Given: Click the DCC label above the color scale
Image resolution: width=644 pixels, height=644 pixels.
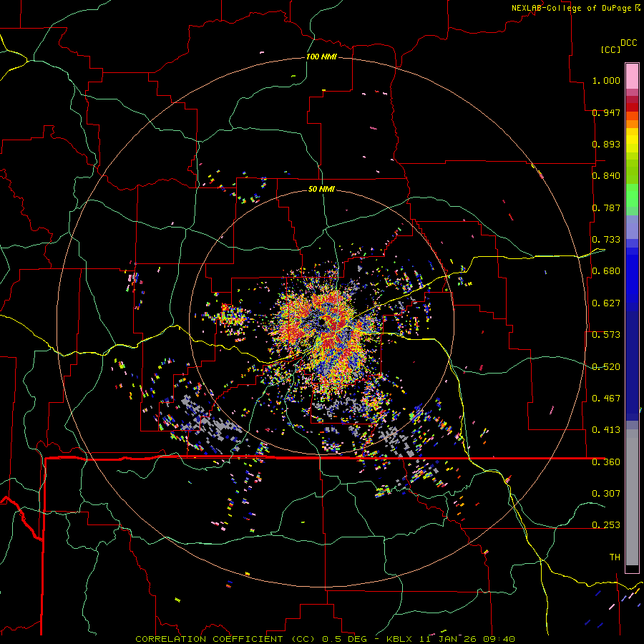Looking at the screenshot, I should point(629,43).
